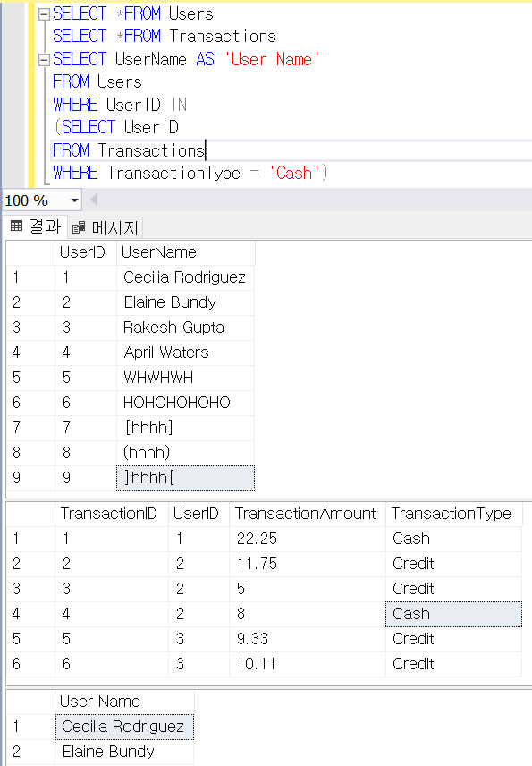The height and width of the screenshot is (766, 532).
Task: Click the TransactionType identifier in WHERE clause
Action: (x=173, y=173)
